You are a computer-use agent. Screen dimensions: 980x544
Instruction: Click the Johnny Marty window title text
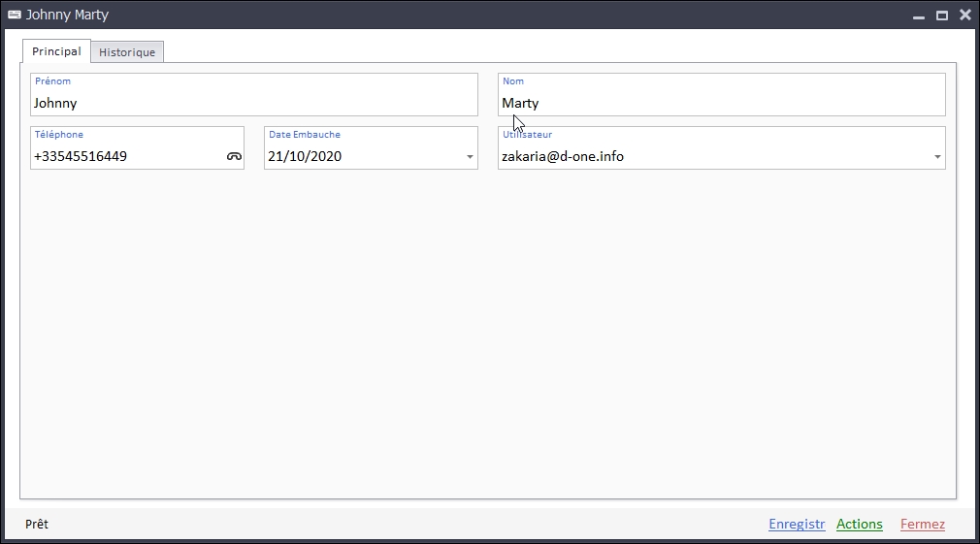(67, 15)
